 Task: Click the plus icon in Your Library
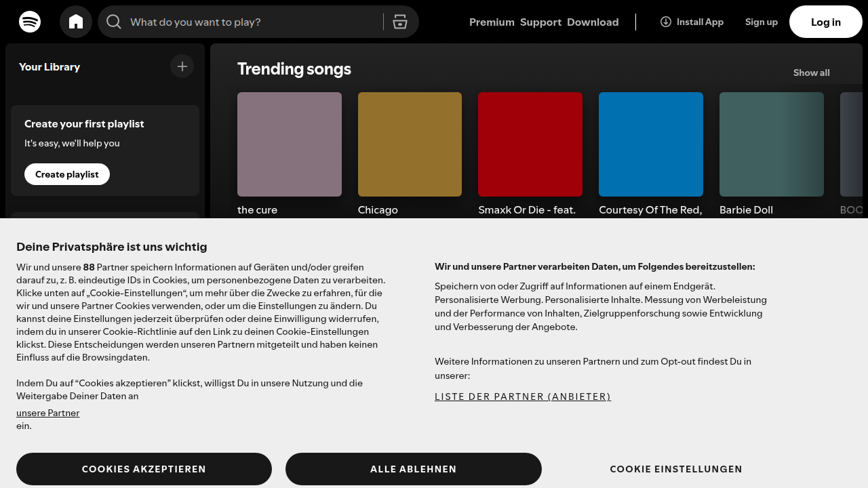pos(182,66)
